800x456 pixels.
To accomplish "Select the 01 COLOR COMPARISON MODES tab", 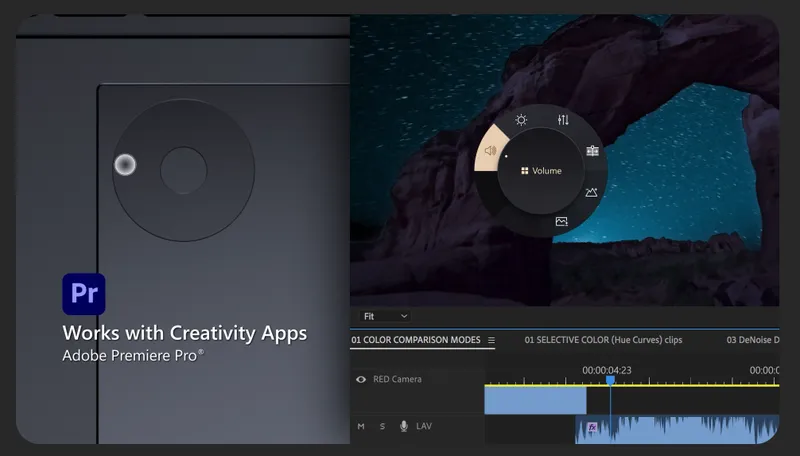I will coord(415,340).
